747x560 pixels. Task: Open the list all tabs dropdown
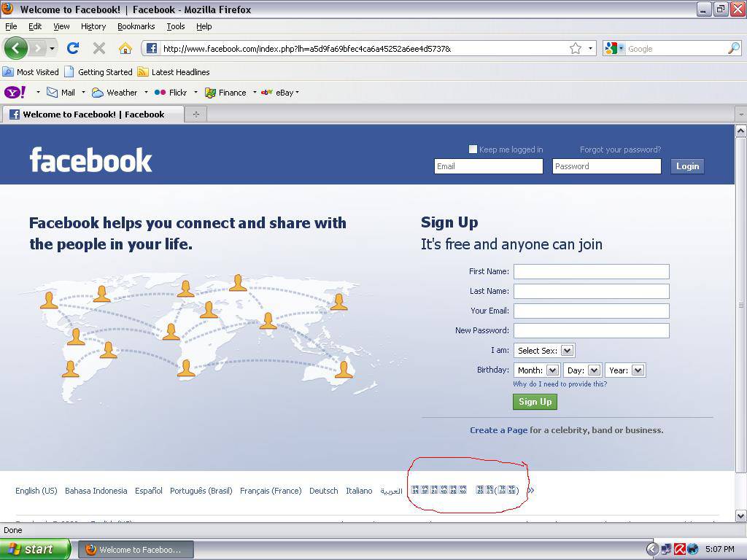(741, 114)
